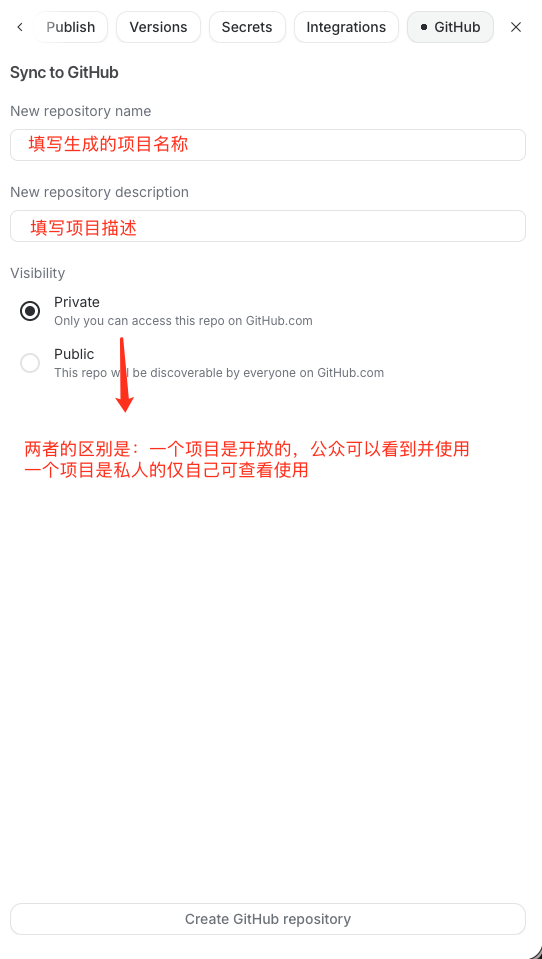
Task: Select the Public visibility radio button
Action: pyautogui.click(x=30, y=363)
